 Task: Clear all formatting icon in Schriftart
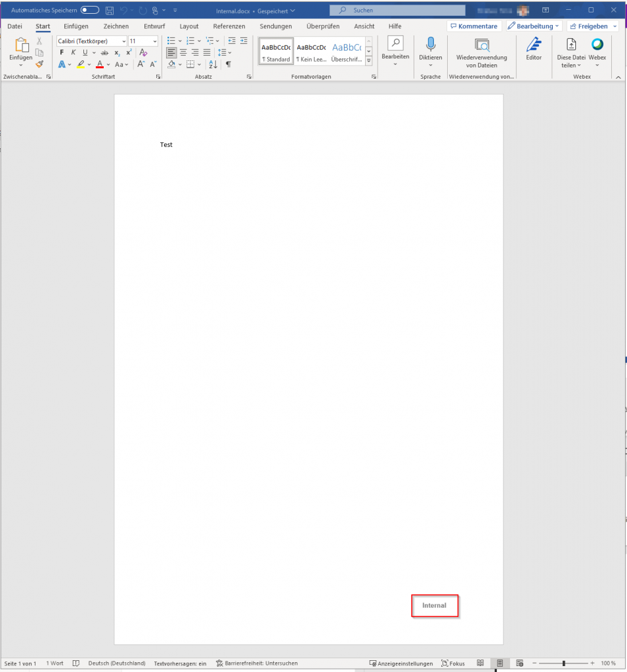(144, 52)
